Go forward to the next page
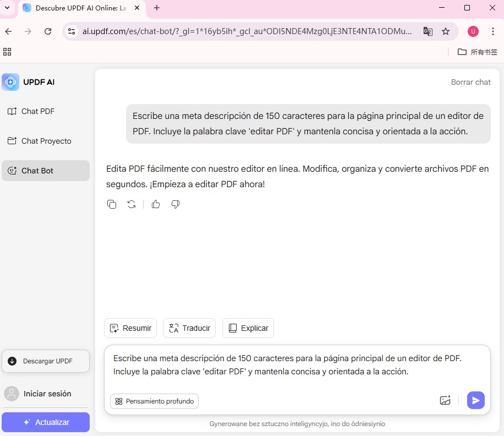The width and height of the screenshot is (504, 436). coord(28,31)
